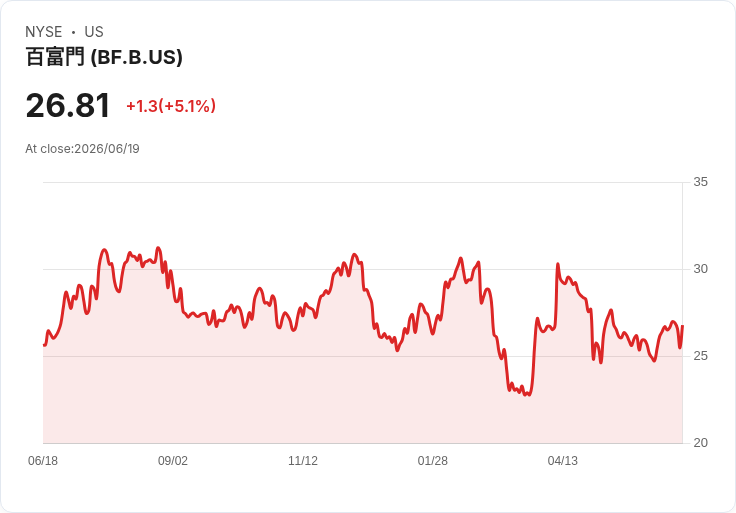Image resolution: width=736 pixels, height=513 pixels.
Task: Click the 09/02 date on x-axis
Action: 173,461
